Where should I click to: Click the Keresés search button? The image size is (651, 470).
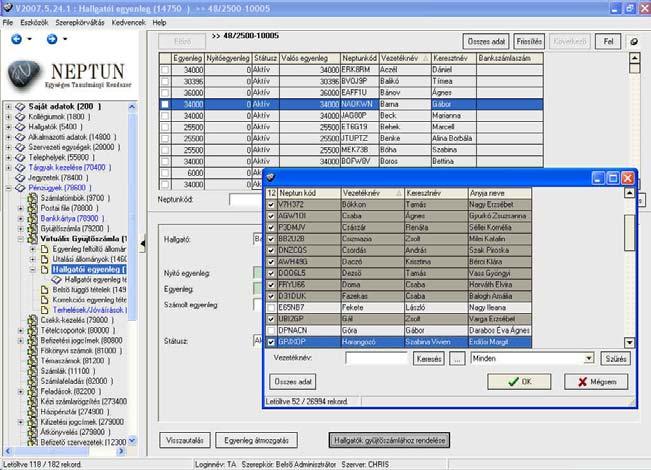point(428,358)
